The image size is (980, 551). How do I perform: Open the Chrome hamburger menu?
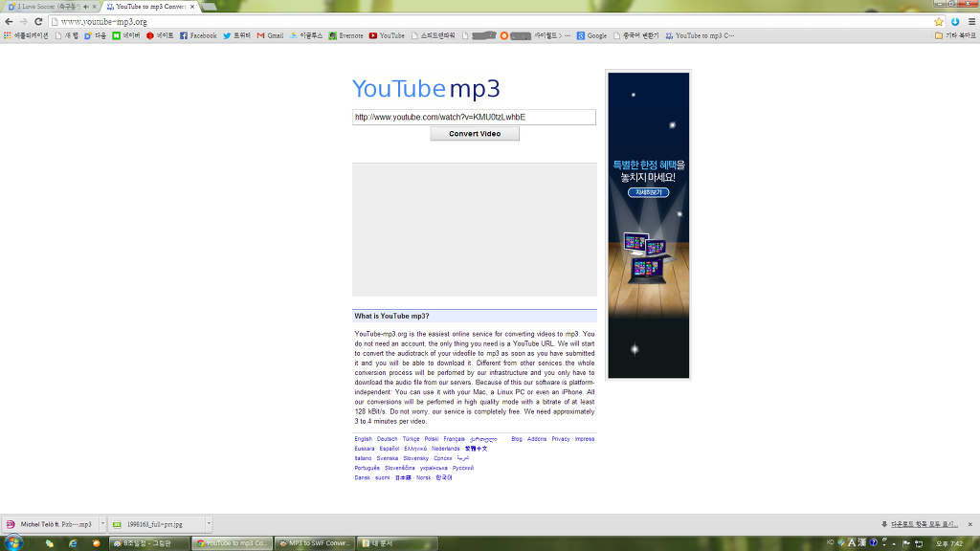coord(970,21)
